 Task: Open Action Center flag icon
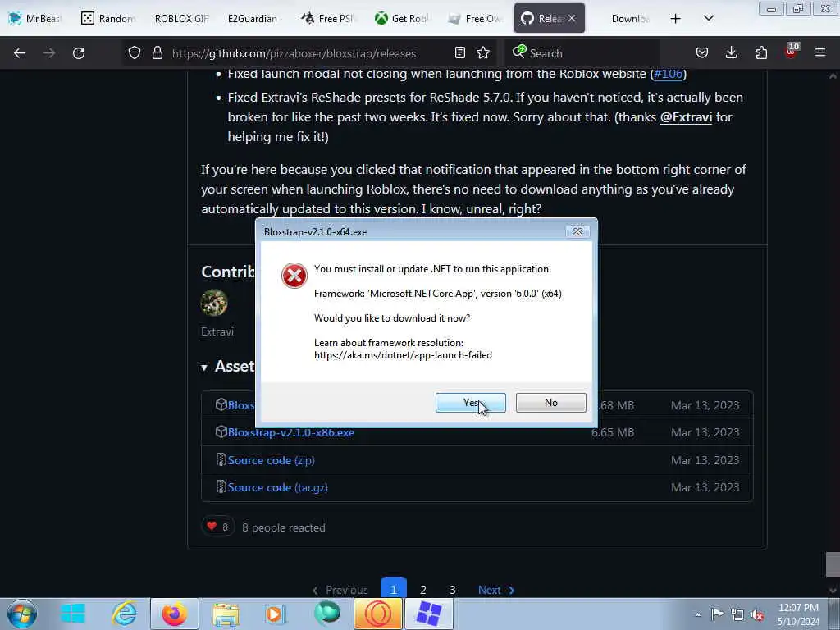[717, 614]
